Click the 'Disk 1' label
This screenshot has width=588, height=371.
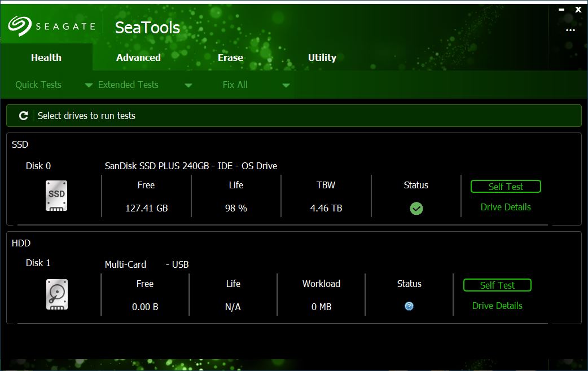[38, 263]
